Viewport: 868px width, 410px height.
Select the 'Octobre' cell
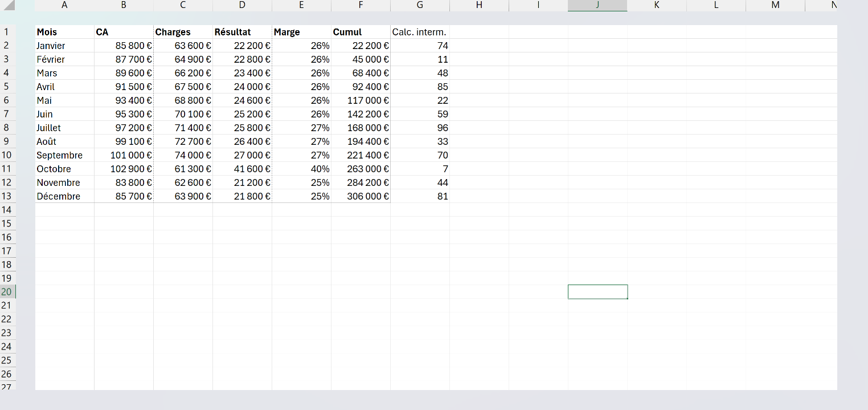pos(64,169)
